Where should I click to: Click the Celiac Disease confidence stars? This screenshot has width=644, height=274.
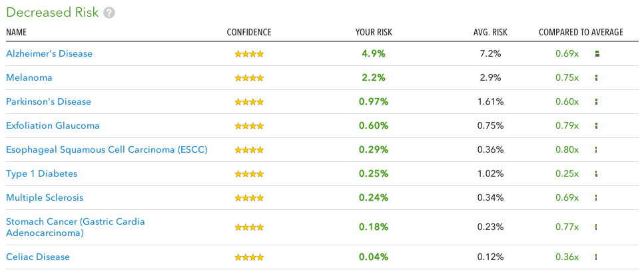click(249, 257)
